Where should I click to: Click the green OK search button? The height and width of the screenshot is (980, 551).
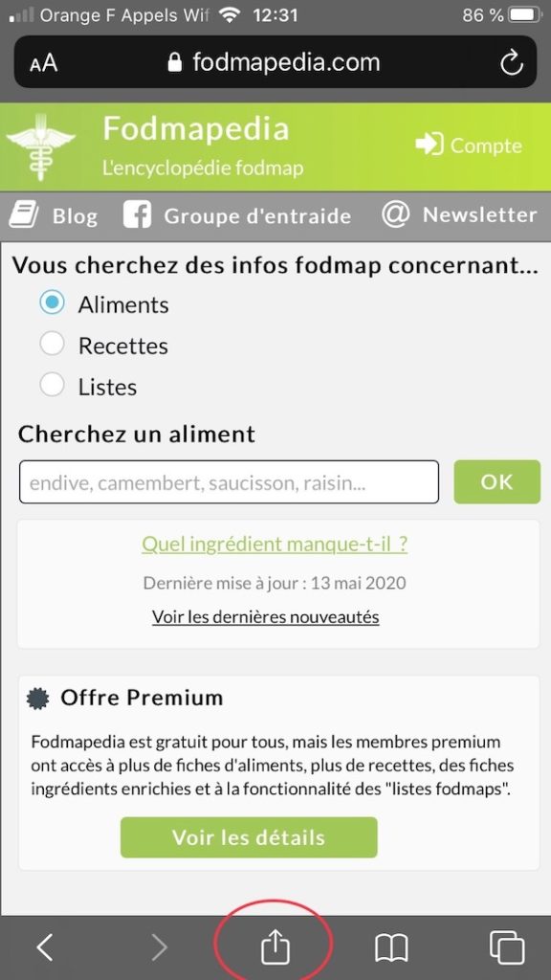point(496,482)
